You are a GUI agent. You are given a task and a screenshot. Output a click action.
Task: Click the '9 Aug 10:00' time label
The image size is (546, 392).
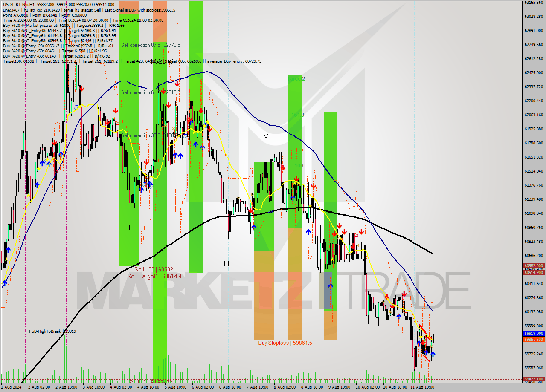pos(339,387)
